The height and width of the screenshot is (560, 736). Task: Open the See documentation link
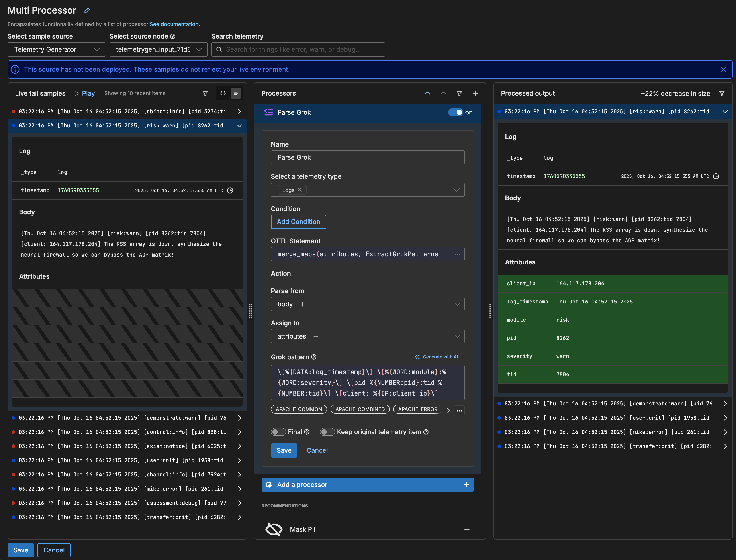coord(174,24)
